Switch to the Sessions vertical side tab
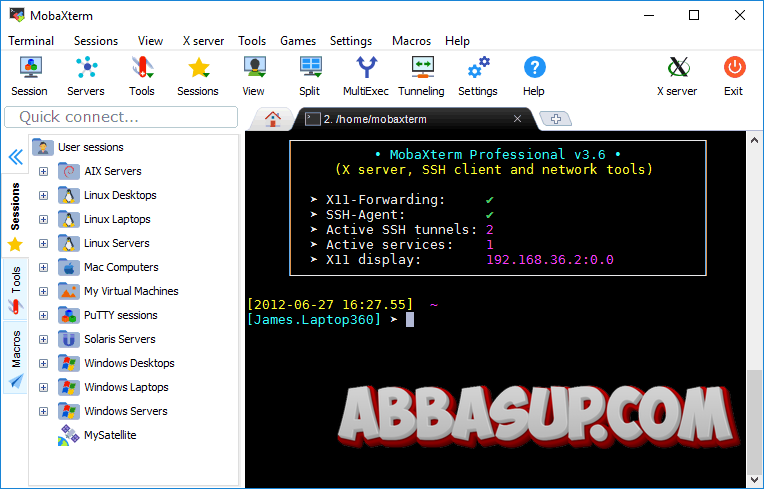This screenshot has width=764, height=489. click(15, 216)
